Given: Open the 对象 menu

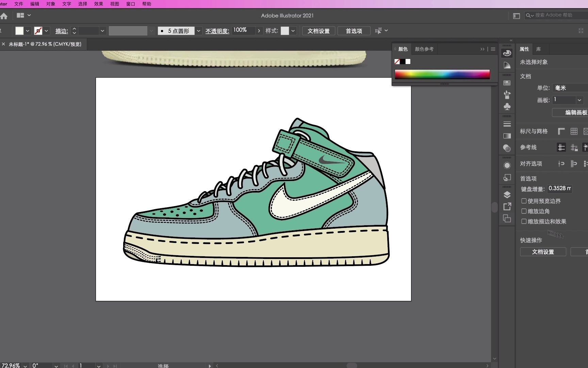Looking at the screenshot, I should [51, 4].
